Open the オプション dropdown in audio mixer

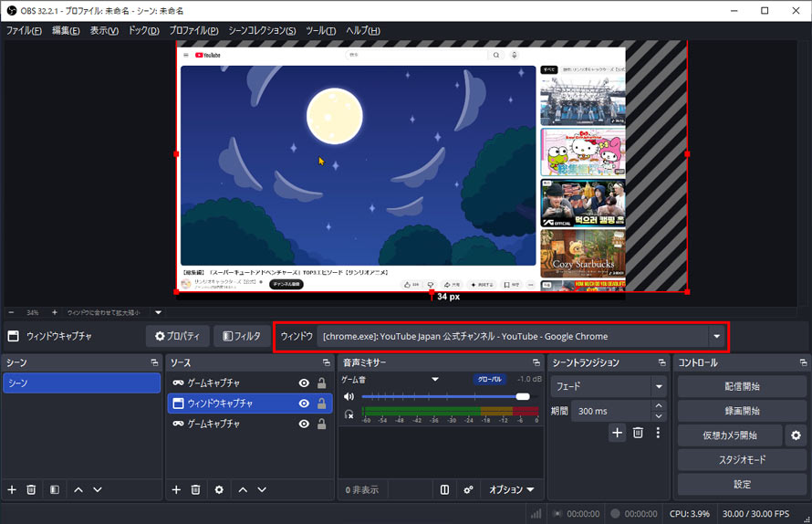click(x=512, y=490)
